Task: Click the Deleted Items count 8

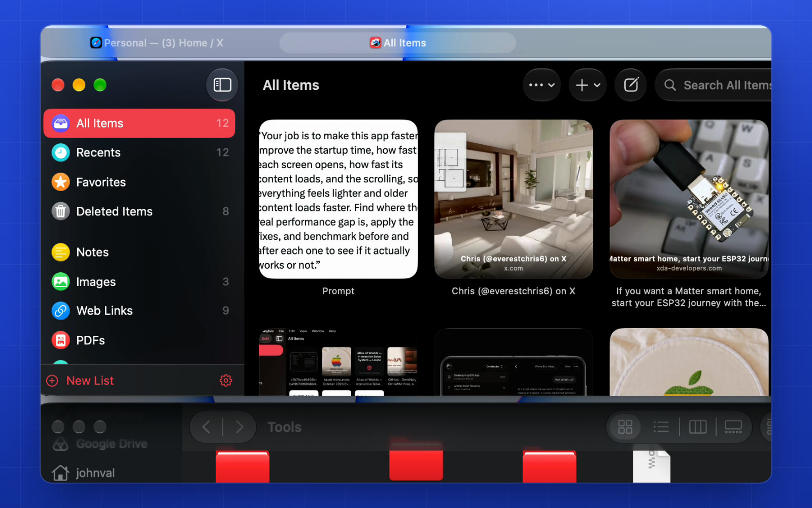Action: click(x=226, y=211)
